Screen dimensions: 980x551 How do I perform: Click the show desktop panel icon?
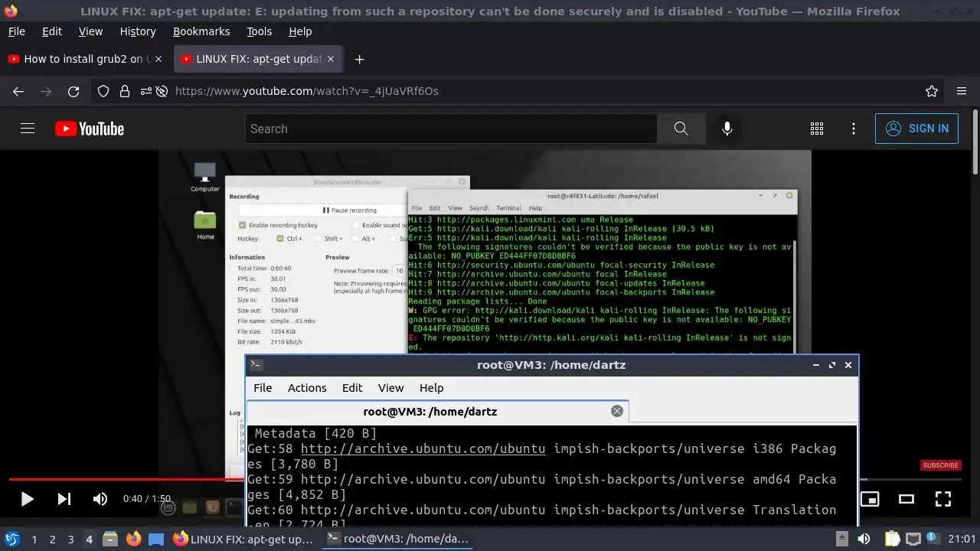[155, 539]
